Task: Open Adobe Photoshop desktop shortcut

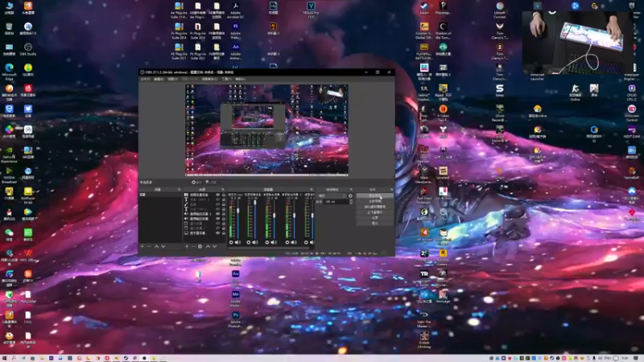Action: (235, 319)
